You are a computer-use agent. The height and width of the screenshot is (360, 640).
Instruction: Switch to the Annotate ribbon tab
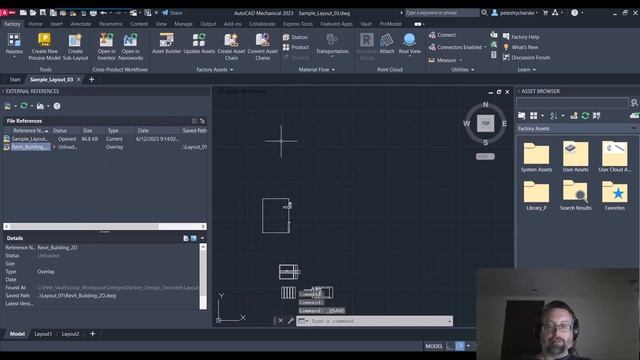tap(80, 24)
